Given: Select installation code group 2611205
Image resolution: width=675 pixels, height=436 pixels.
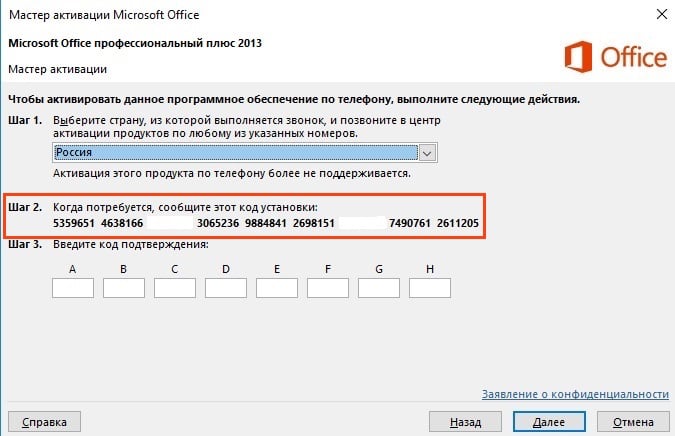Looking at the screenshot, I should [458, 223].
